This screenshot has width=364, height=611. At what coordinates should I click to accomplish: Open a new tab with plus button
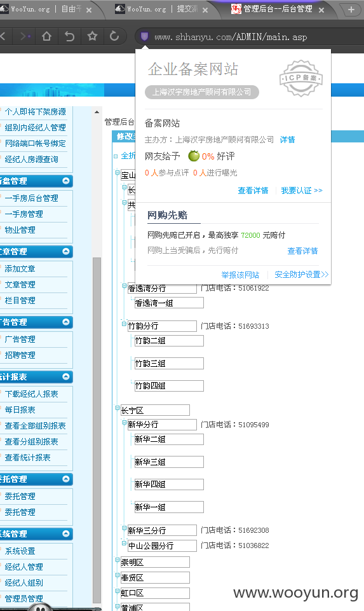click(351, 10)
